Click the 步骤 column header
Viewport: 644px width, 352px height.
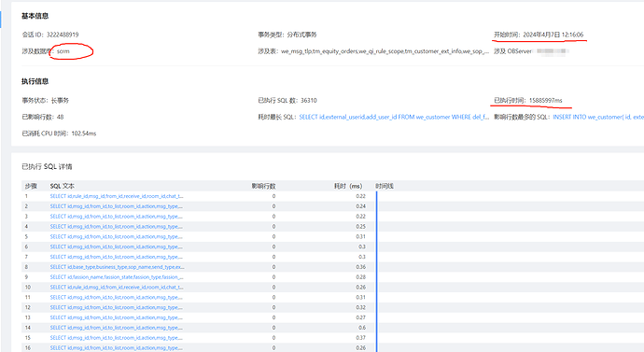tap(31, 186)
